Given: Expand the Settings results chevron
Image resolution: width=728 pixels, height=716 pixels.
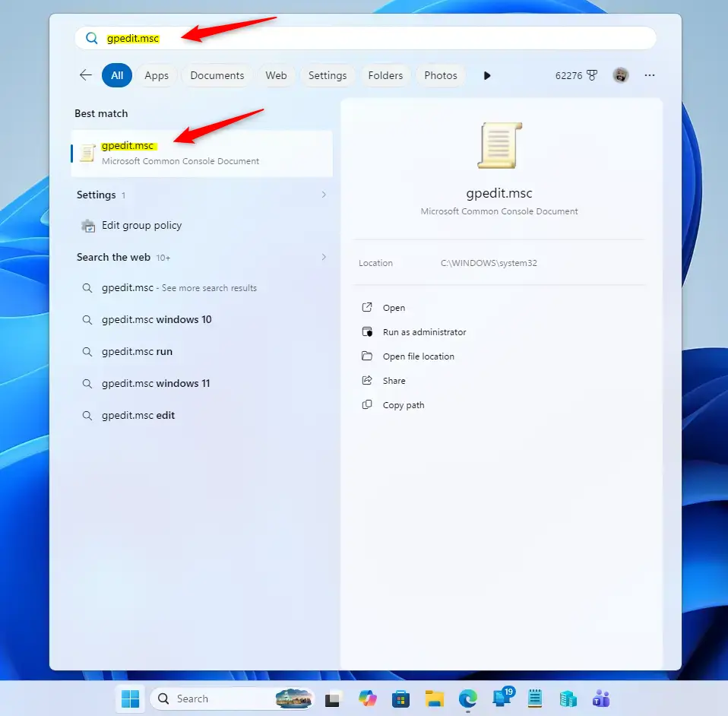Looking at the screenshot, I should 324,195.
